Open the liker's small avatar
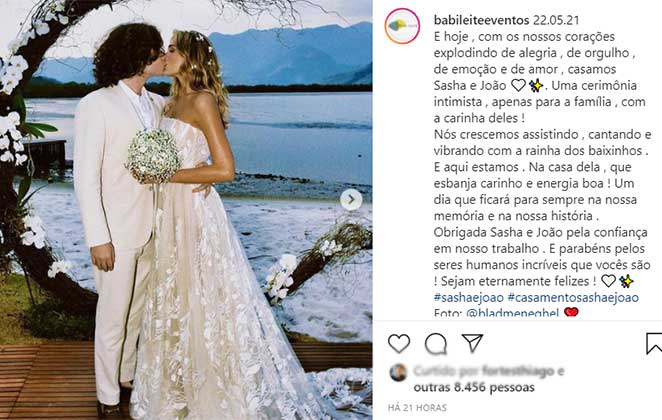Image resolution: width=662 pixels, height=420 pixels. pos(398,372)
